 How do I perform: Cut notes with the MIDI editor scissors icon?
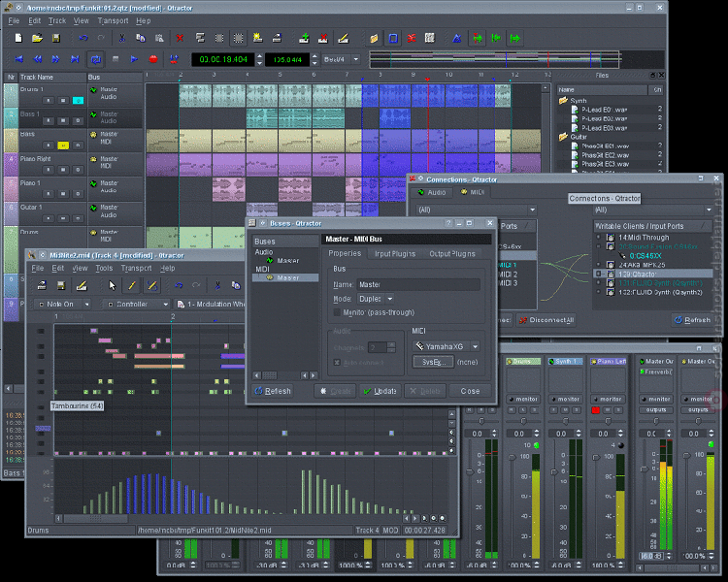[217, 285]
